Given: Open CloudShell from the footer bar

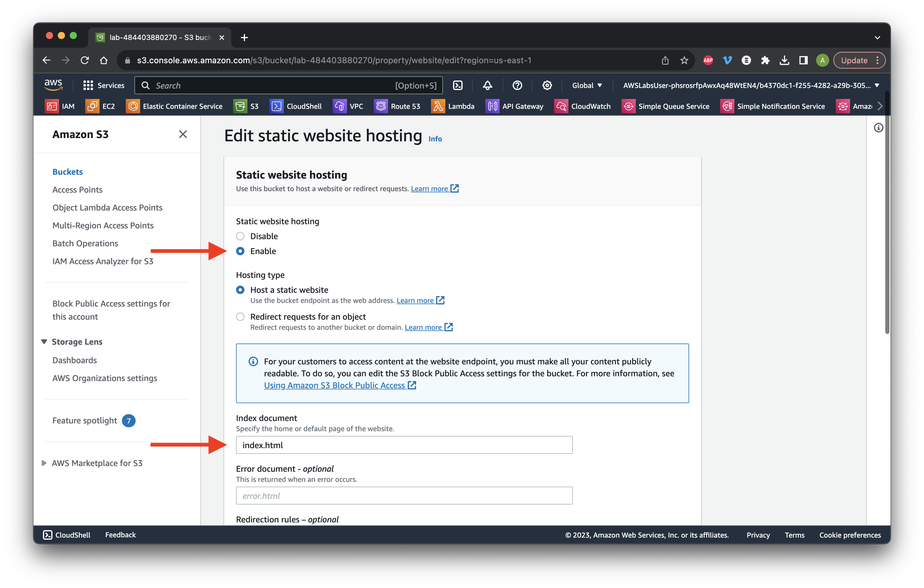Looking at the screenshot, I should click(67, 535).
